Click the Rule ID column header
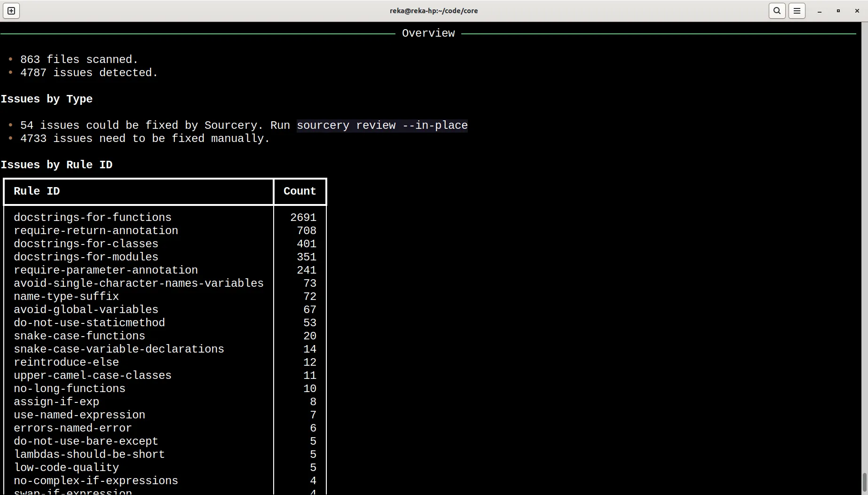This screenshot has height=495, width=868. tap(36, 191)
